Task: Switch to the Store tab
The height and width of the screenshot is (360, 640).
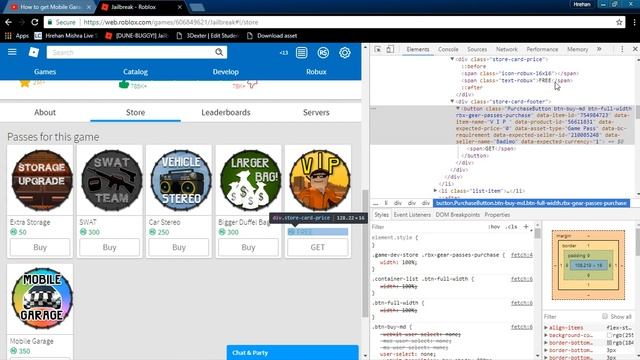Action: 136,112
